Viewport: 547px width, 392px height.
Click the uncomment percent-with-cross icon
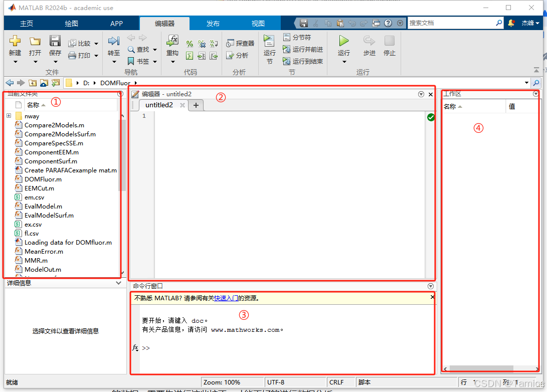[x=202, y=44]
